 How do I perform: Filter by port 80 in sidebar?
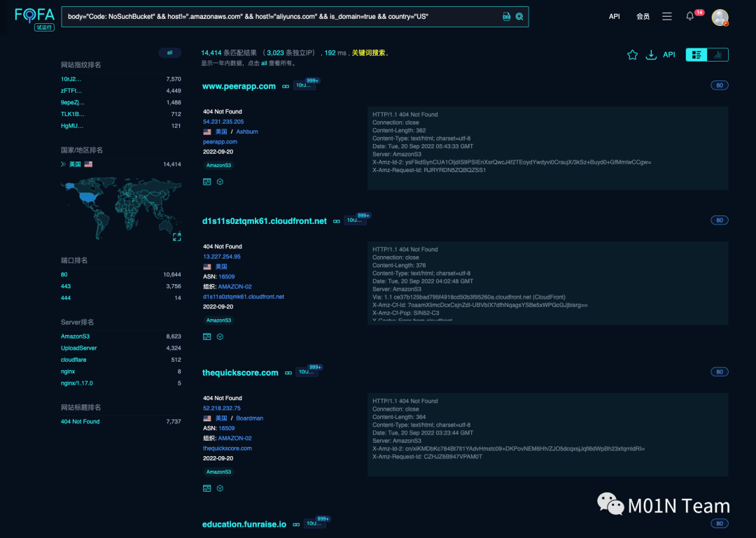click(x=64, y=275)
